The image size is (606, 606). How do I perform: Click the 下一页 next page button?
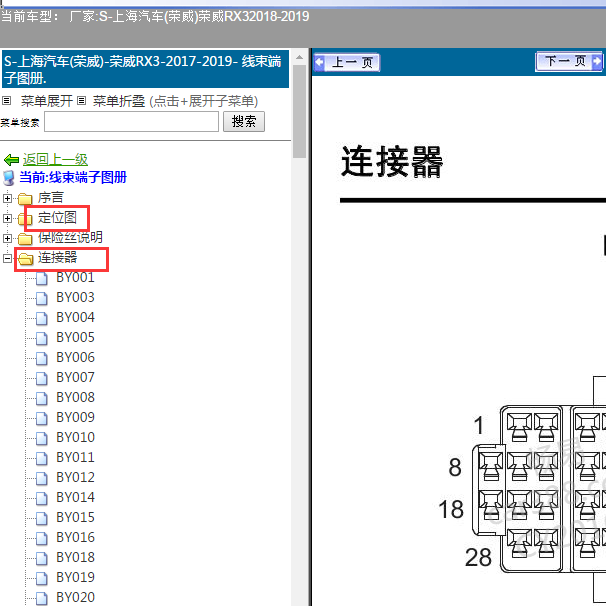[569, 61]
